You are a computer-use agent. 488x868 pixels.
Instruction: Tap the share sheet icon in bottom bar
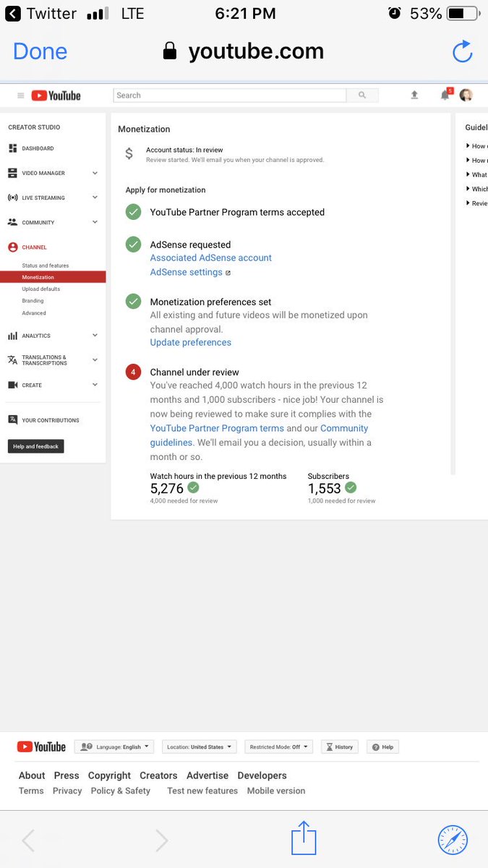tap(304, 839)
